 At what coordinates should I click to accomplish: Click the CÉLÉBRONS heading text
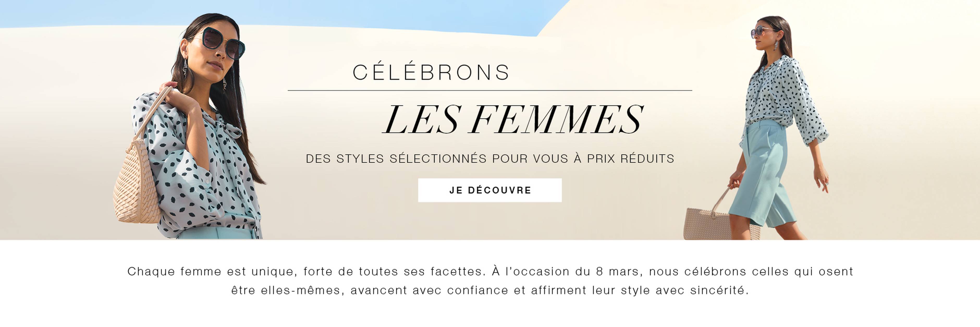[431, 72]
